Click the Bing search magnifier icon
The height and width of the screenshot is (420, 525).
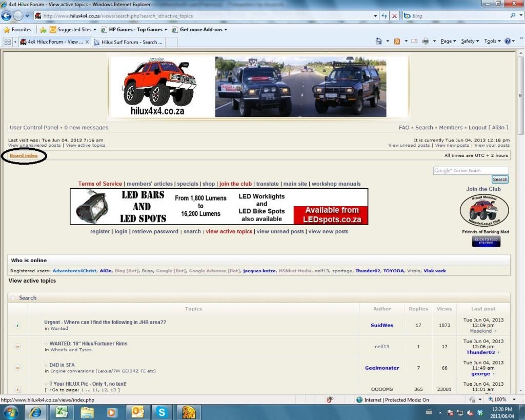click(513, 15)
